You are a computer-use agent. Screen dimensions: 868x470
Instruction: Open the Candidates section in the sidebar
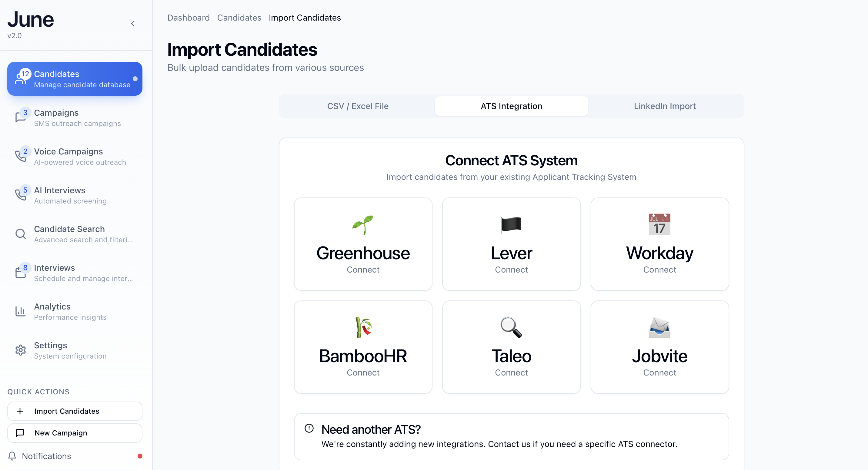[x=75, y=78]
